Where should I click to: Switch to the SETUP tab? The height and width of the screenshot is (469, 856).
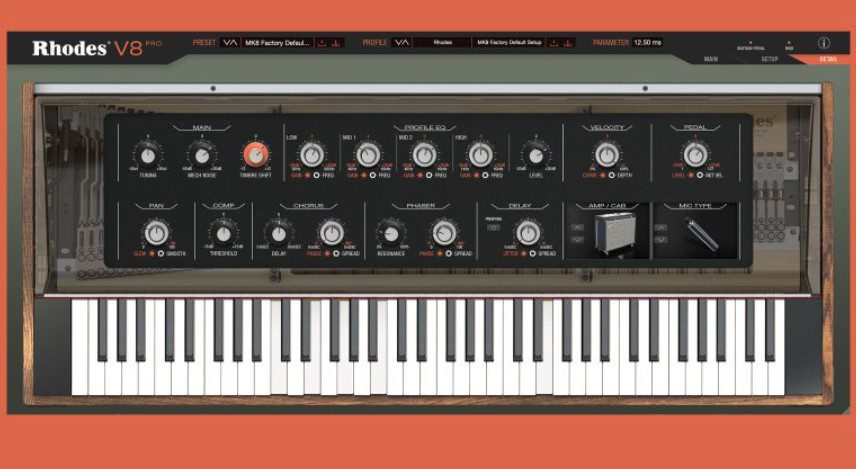pyautogui.click(x=770, y=59)
